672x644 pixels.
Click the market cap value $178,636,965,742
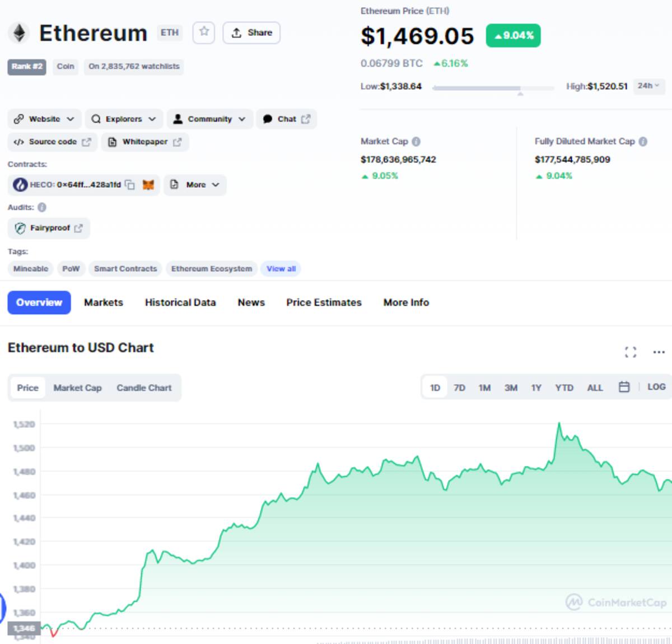tap(398, 160)
